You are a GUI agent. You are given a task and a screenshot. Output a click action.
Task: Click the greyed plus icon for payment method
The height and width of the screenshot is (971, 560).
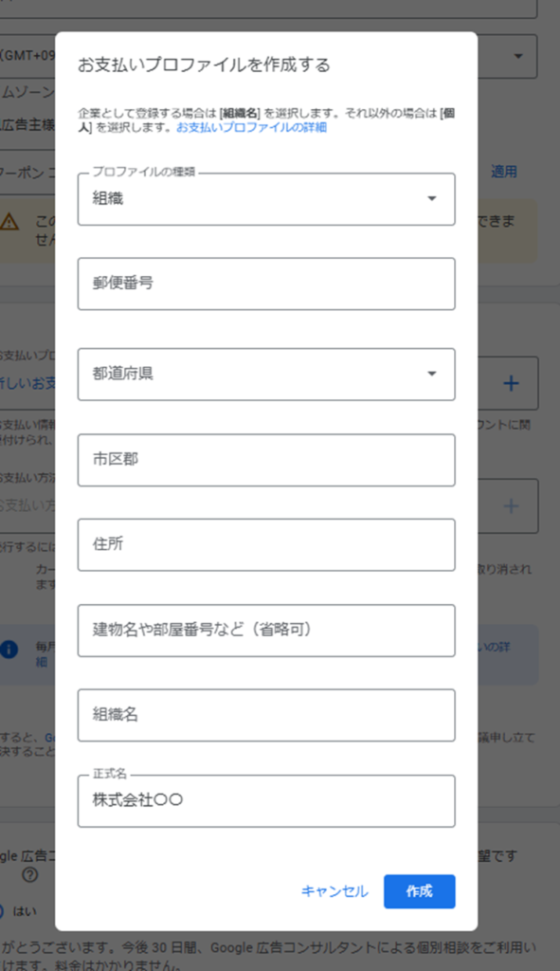pos(511,506)
